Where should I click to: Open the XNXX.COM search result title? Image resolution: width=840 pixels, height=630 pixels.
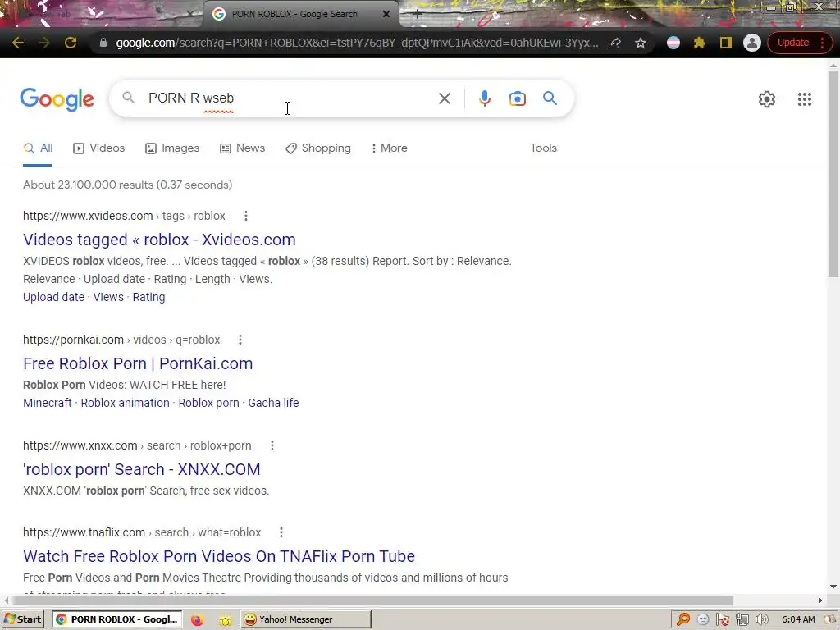[x=141, y=470]
